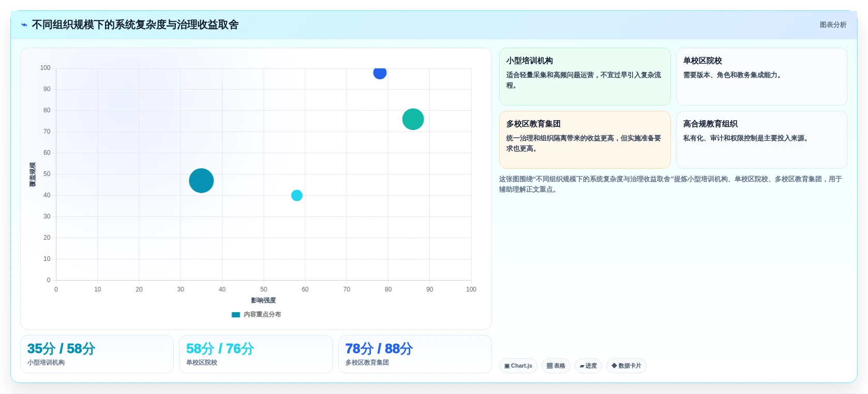Click the dark blue bubble near 78
The image size is (868, 394).
click(x=380, y=72)
